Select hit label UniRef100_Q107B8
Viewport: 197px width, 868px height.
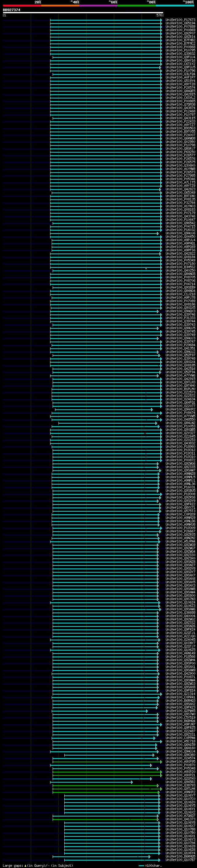click(180, 829)
